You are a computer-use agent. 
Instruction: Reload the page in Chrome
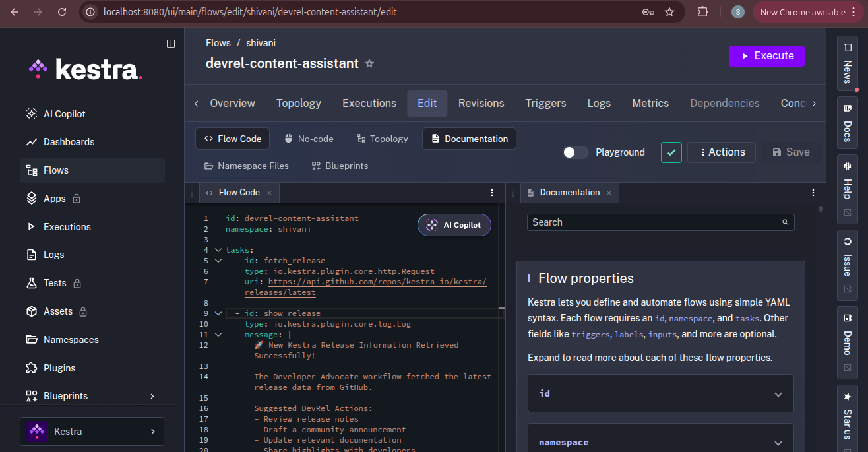point(62,12)
